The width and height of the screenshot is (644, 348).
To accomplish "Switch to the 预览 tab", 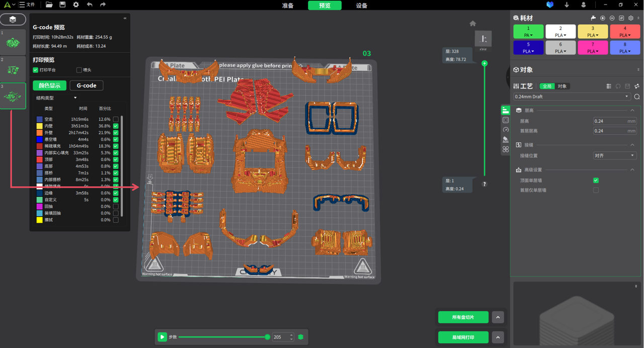I will 325,6.
